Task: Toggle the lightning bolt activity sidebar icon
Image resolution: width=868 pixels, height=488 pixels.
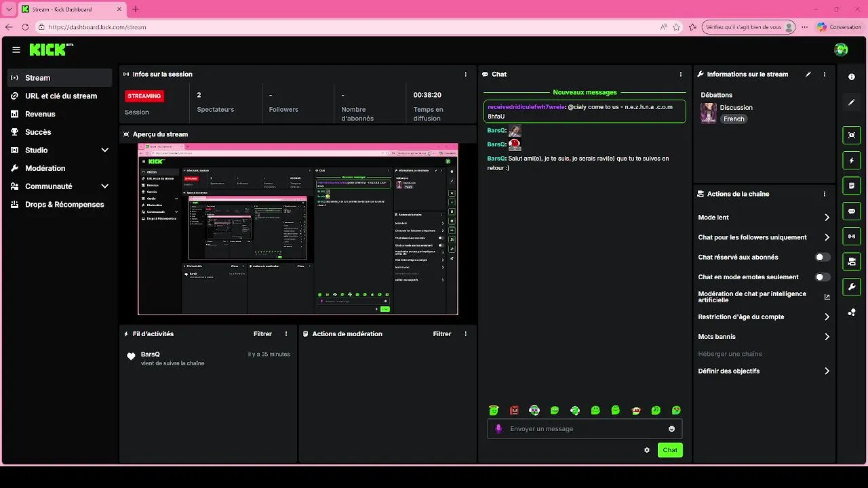Action: click(852, 161)
